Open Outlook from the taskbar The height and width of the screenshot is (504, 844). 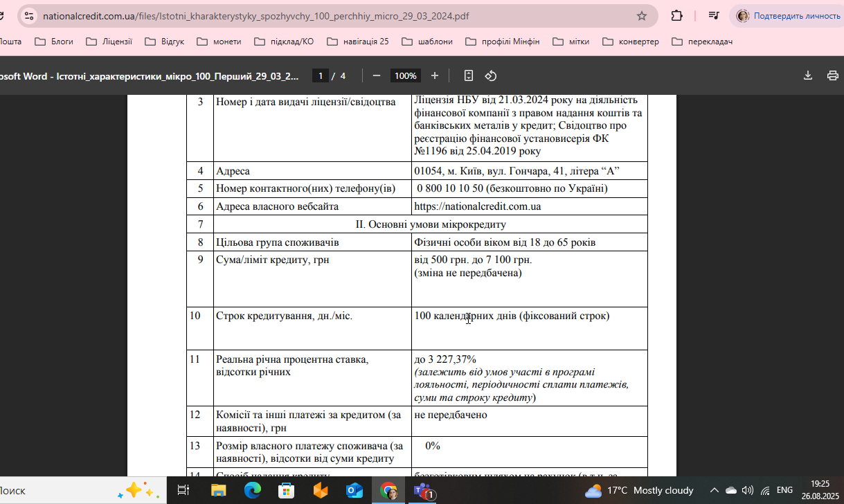[354, 491]
